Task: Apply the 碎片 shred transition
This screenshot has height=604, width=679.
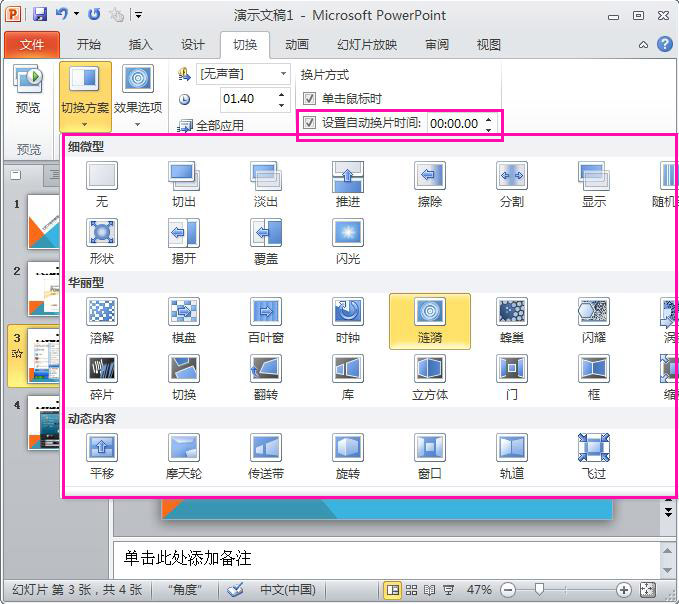Action: (102, 378)
